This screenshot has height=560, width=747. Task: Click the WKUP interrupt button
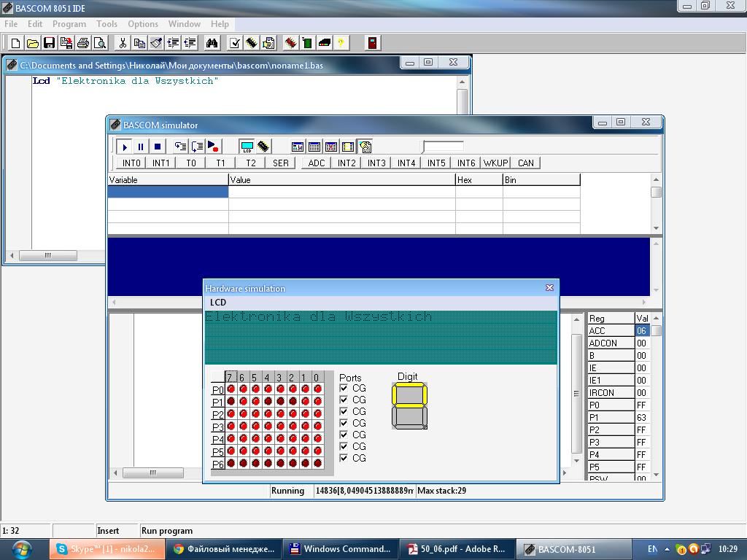point(495,163)
